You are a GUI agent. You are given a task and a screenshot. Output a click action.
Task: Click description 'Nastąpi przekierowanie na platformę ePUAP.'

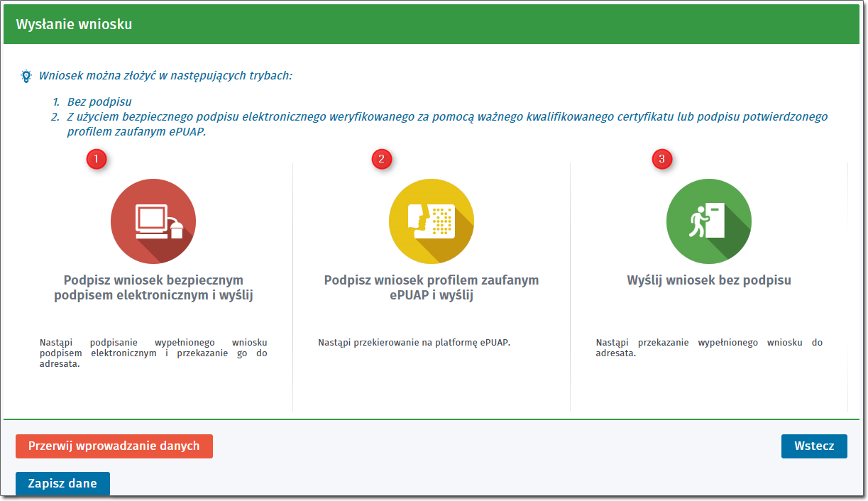414,343
